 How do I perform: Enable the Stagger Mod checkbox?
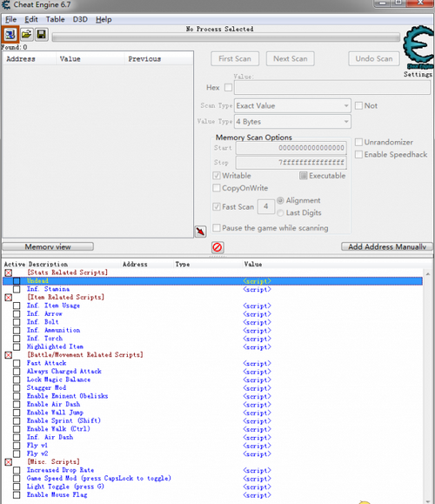pyautogui.click(x=17, y=388)
